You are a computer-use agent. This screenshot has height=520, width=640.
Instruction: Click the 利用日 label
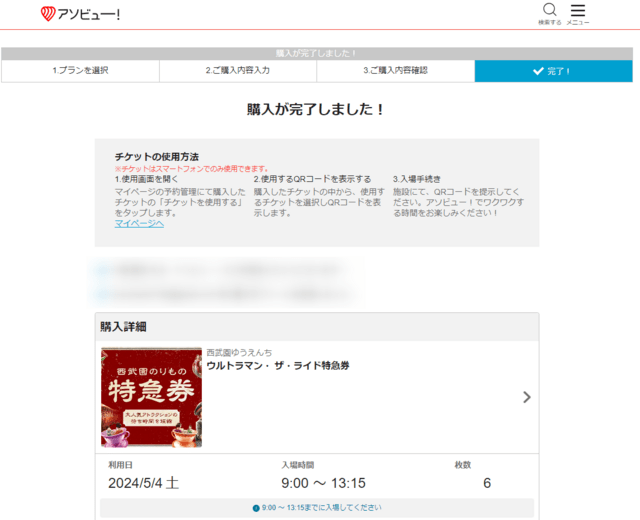tap(120, 465)
